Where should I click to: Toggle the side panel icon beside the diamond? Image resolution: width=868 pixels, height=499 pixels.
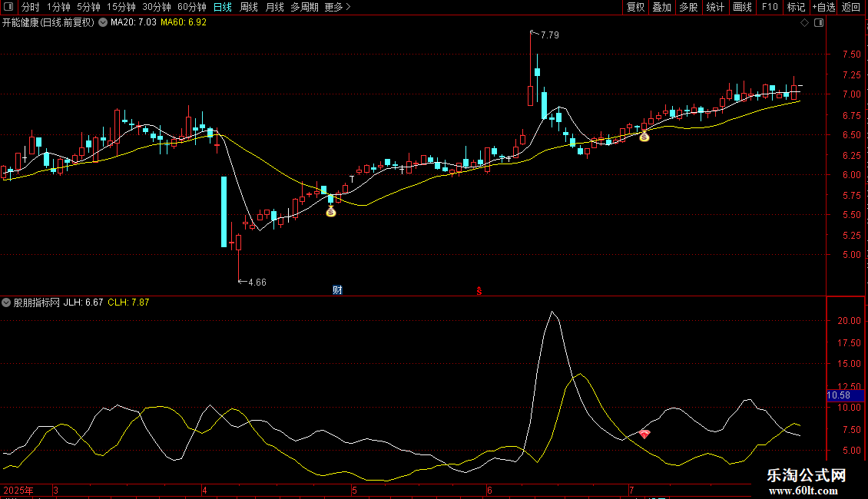[x=819, y=23]
